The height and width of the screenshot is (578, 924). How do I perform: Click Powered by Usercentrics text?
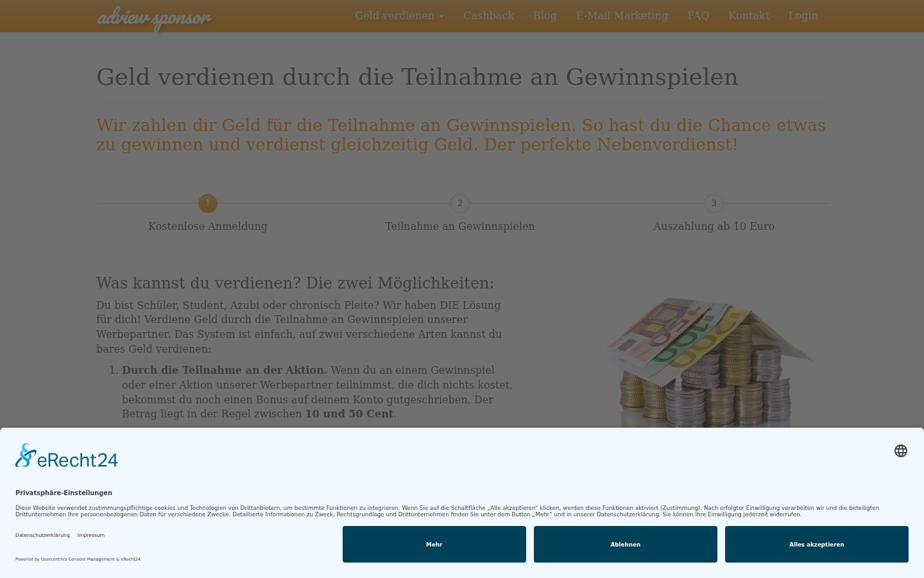(78, 559)
